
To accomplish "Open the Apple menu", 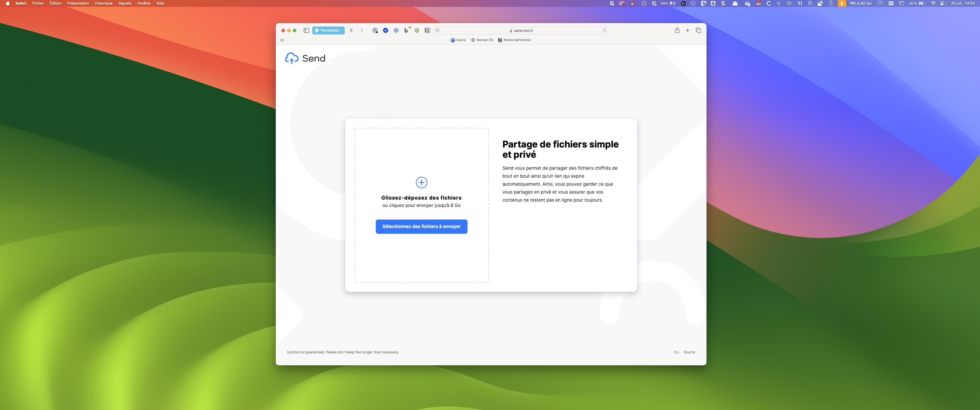I will [x=8, y=3].
